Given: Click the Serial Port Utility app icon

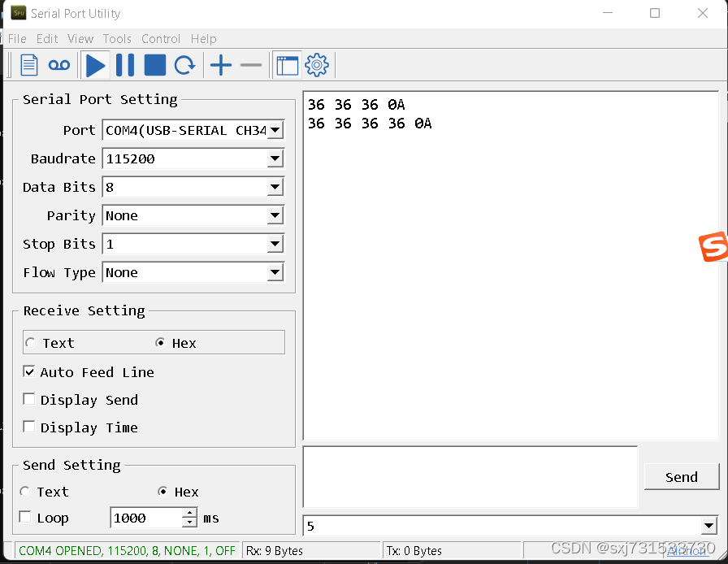Looking at the screenshot, I should [x=19, y=13].
